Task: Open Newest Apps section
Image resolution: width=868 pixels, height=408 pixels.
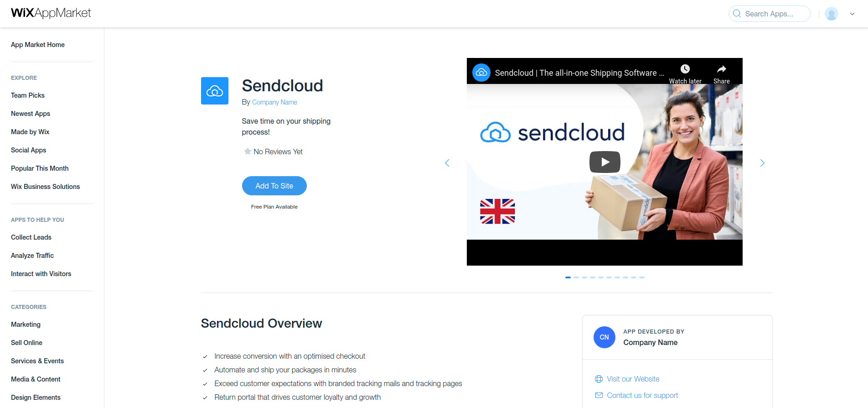Action: coord(31,114)
